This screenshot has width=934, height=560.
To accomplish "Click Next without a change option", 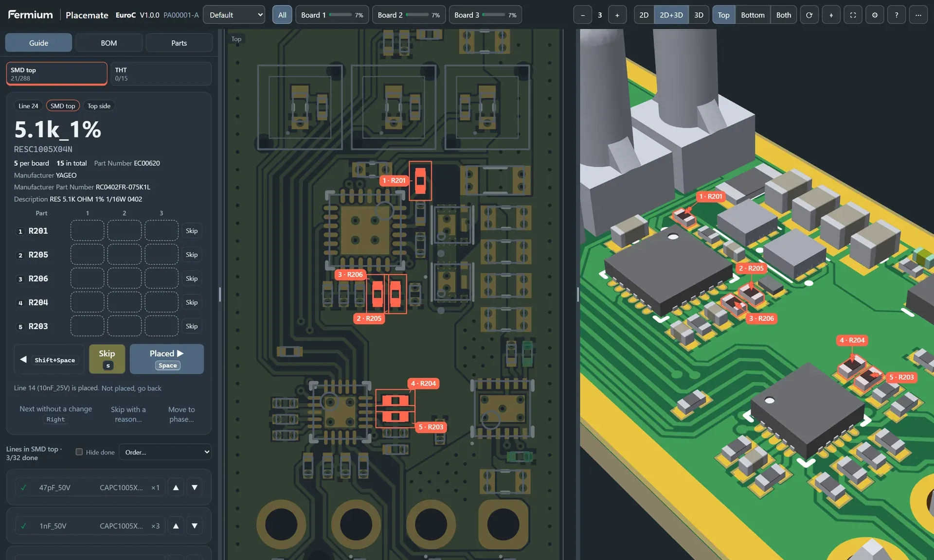I will (x=55, y=414).
